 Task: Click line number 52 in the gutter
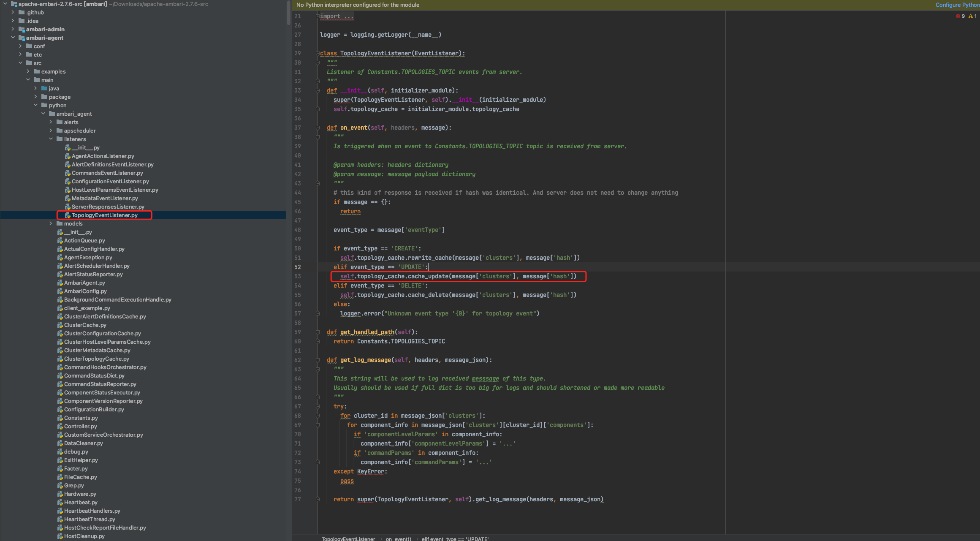click(298, 267)
